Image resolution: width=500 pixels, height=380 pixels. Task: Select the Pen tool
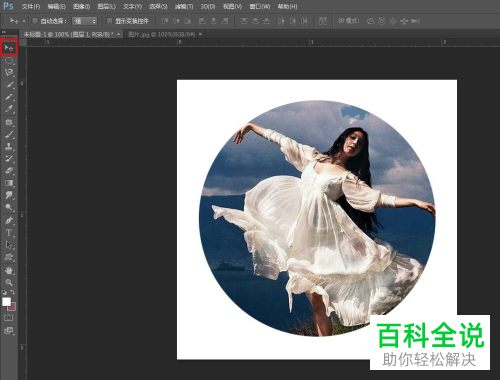pyautogui.click(x=9, y=220)
